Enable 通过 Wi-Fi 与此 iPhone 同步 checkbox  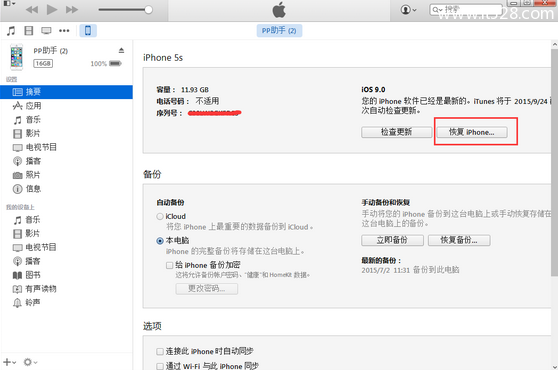(x=160, y=366)
